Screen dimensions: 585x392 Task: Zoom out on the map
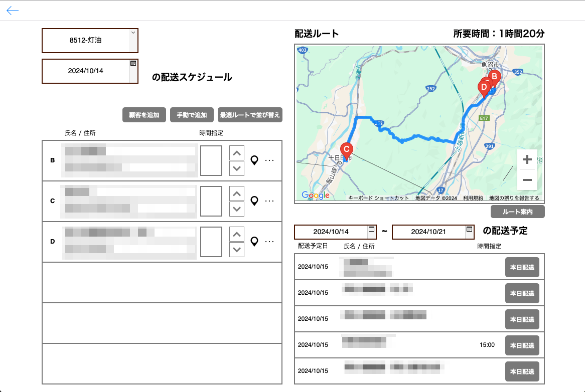click(527, 180)
